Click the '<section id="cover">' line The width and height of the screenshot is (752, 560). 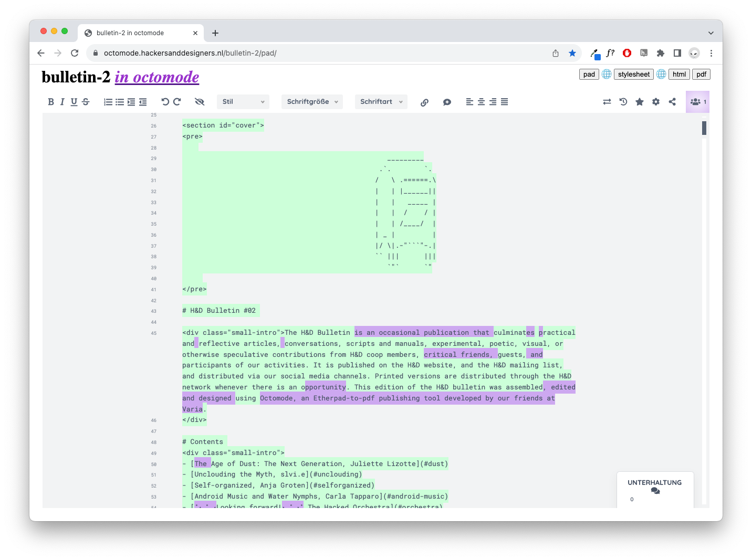pos(223,125)
